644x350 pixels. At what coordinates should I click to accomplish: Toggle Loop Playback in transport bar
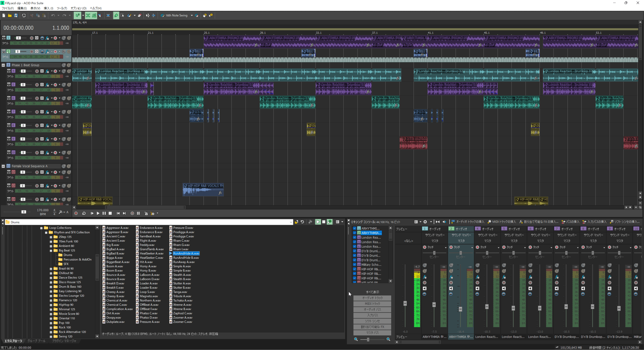(x=84, y=213)
